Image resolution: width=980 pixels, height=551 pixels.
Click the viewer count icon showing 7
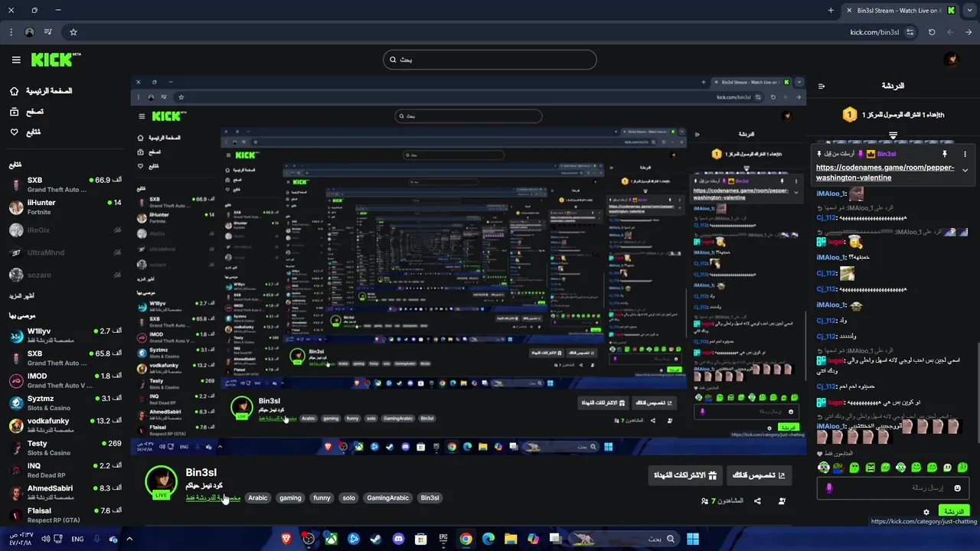704,501
